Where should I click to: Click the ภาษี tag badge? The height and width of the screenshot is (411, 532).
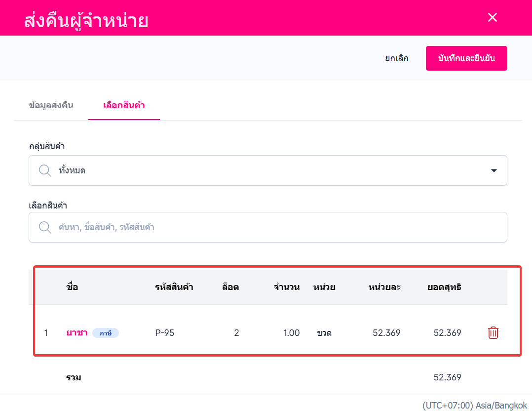pos(106,333)
